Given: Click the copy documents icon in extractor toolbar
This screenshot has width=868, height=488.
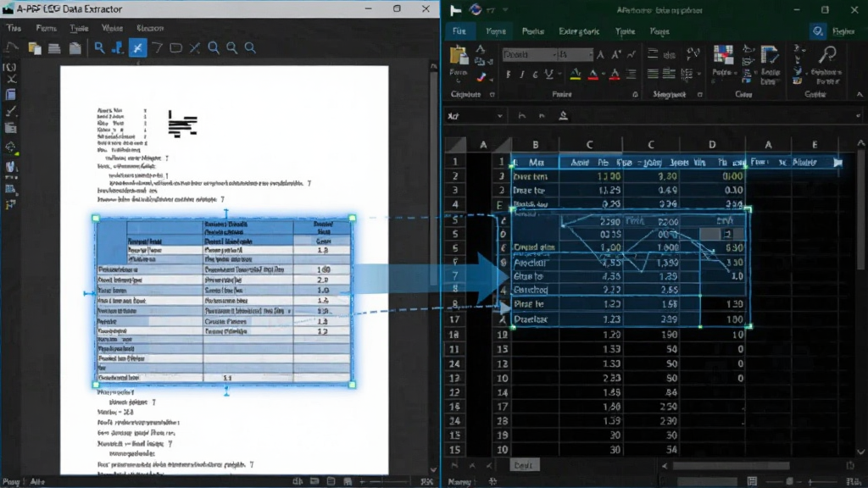Looking at the screenshot, I should click(35, 48).
